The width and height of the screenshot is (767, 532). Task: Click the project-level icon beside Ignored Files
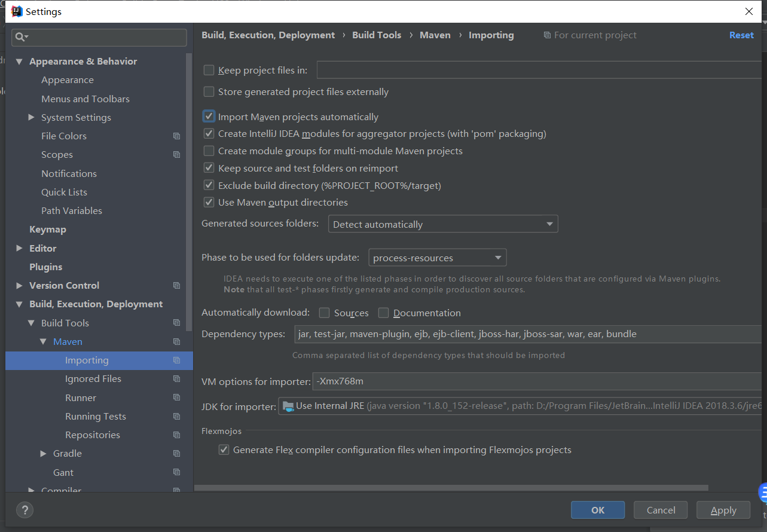[x=176, y=379]
